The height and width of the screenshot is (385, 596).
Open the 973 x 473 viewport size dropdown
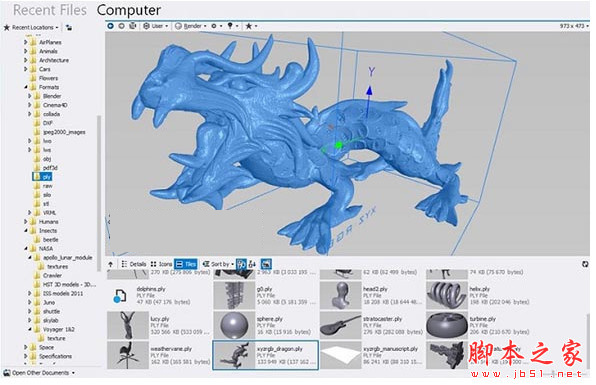(574, 26)
